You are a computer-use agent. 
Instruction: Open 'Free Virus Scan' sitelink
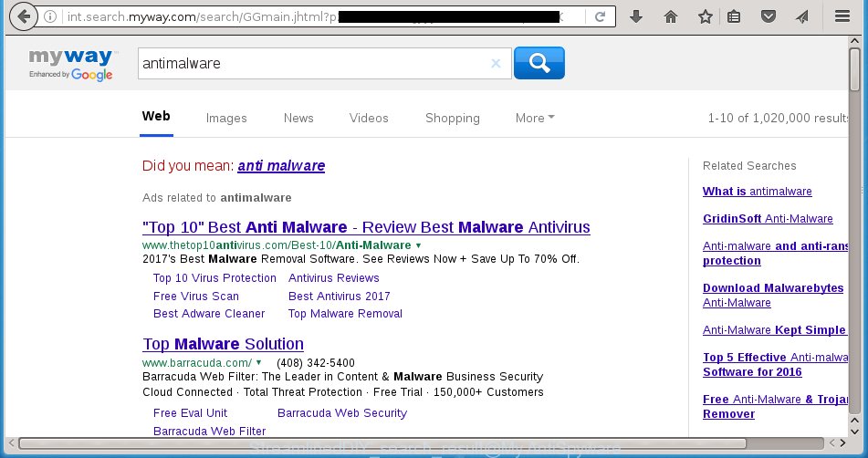[196, 296]
